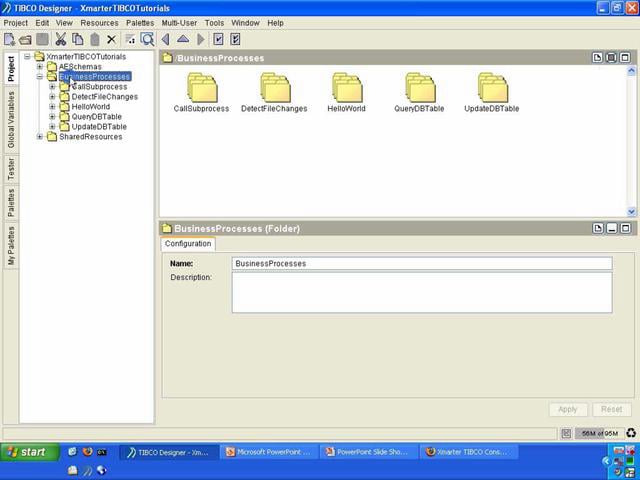
Task: Delete resource with the X icon
Action: [x=111, y=40]
